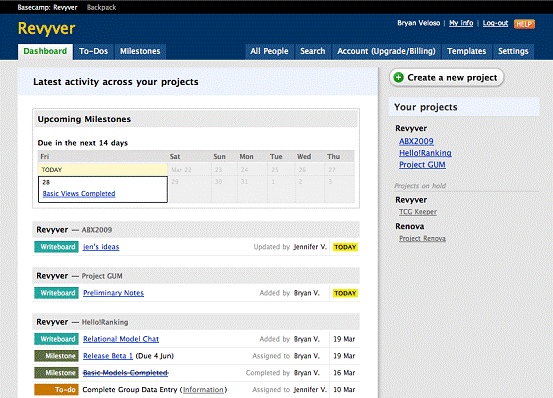
Task: Click the green plus icon beside Create a new project
Action: 399,78
